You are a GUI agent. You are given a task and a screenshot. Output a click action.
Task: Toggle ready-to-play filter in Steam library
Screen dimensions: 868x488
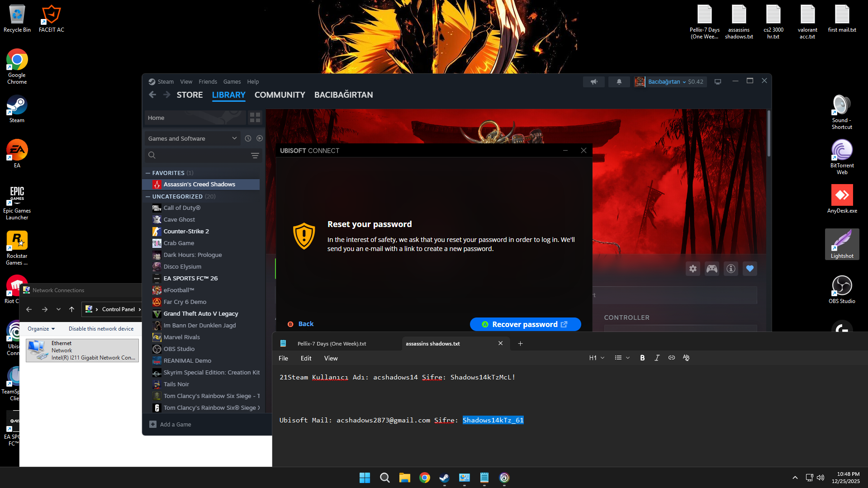260,138
